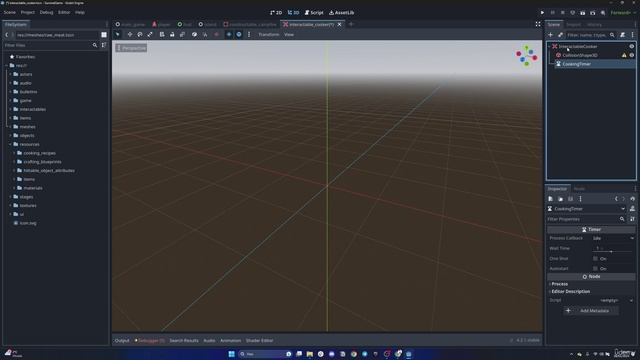Click the Filter Properties input field
Viewport: 640px width, 360px height.
(x=586, y=219)
